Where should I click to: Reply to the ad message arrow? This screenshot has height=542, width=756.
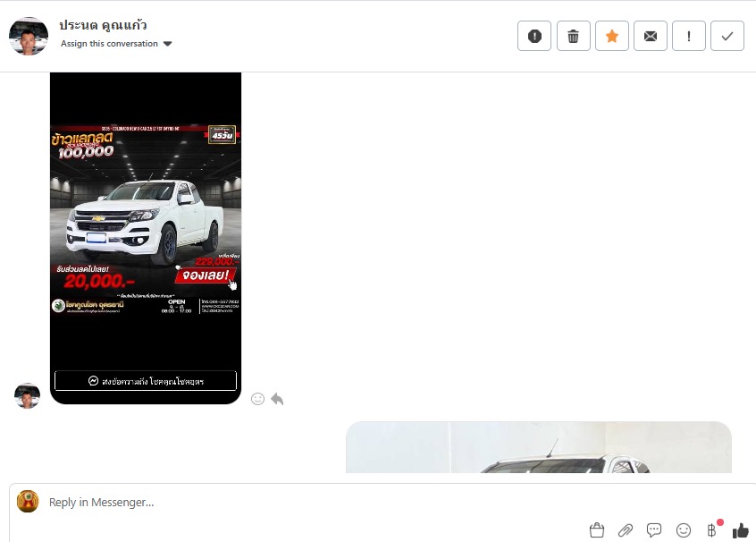pyautogui.click(x=277, y=399)
